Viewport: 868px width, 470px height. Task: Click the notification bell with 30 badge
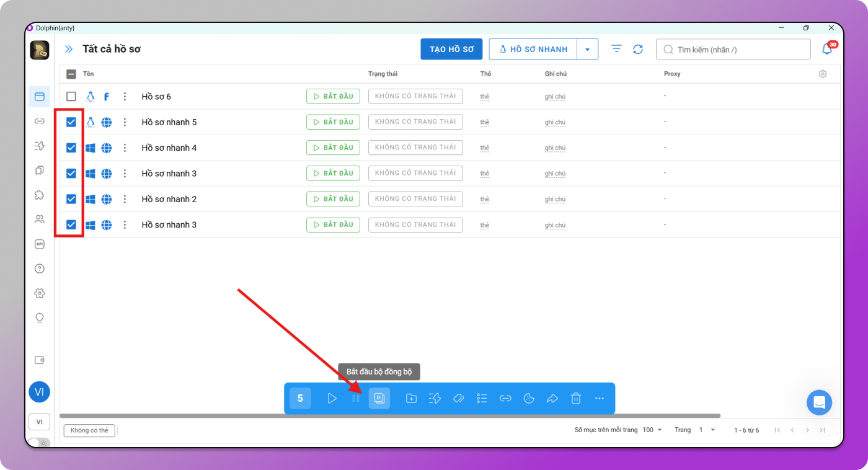coord(827,49)
